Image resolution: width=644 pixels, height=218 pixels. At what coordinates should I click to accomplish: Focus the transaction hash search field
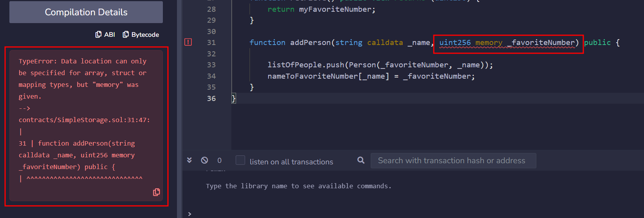point(453,160)
